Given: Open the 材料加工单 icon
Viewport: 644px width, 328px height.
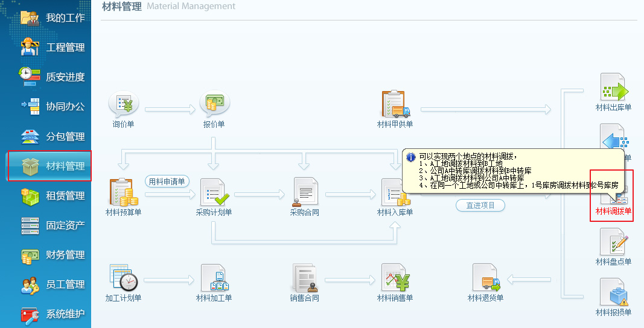Looking at the screenshot, I should click(214, 277).
